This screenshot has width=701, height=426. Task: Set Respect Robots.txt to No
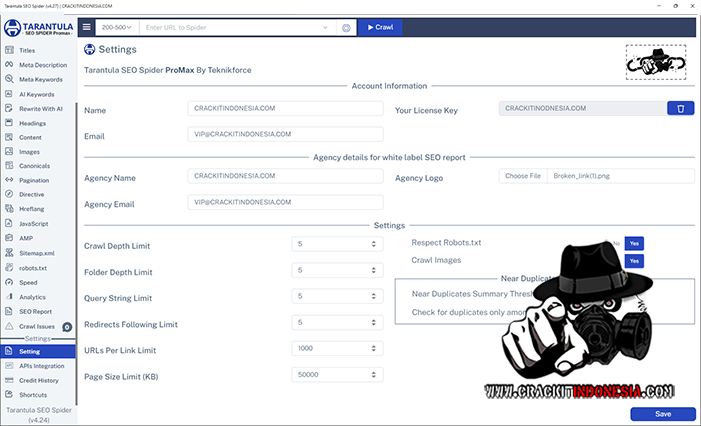tap(616, 243)
